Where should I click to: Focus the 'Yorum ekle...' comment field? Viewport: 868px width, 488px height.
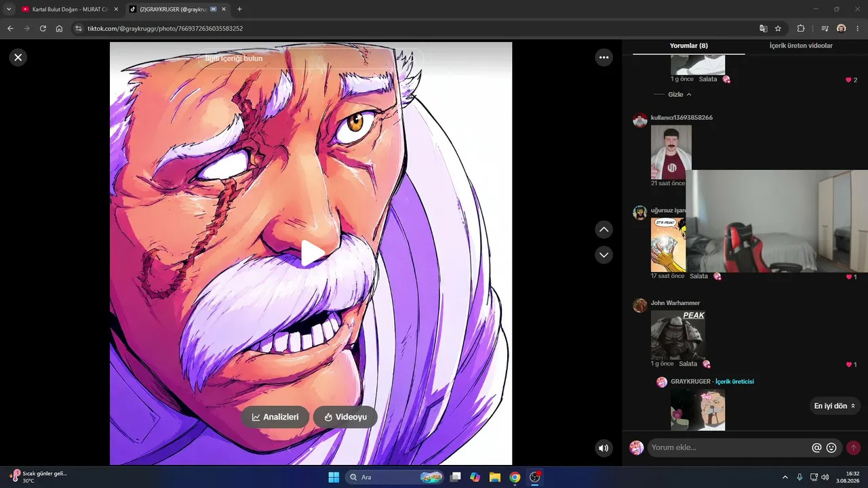click(729, 447)
